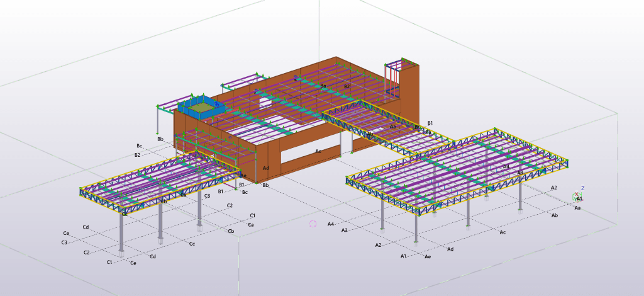Click the Cc grid label
The height and width of the screenshot is (296, 644).
click(x=192, y=244)
